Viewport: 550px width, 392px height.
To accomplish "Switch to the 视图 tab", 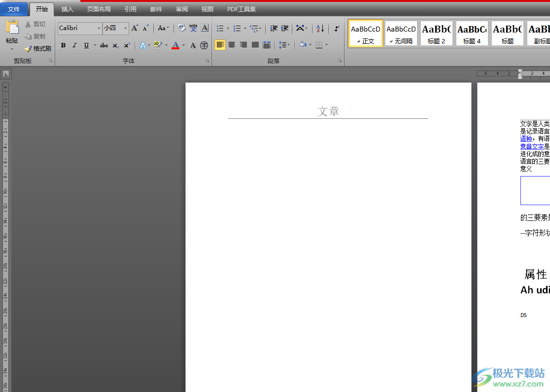I will point(207,9).
